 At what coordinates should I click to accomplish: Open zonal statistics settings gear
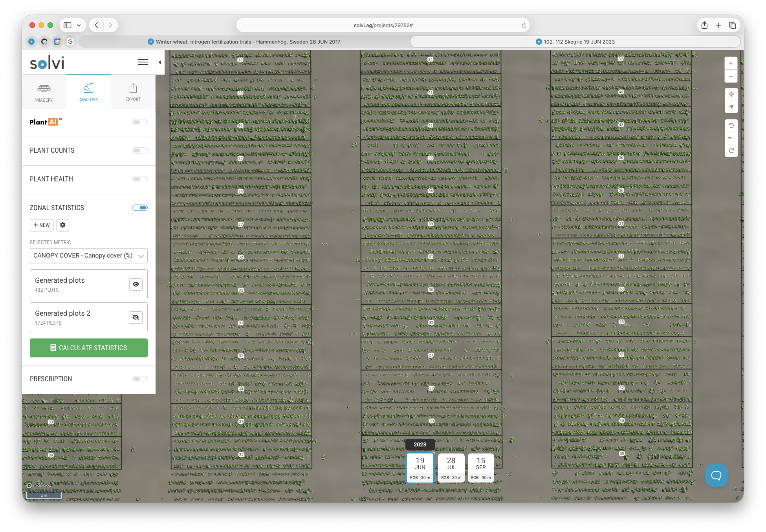point(63,225)
